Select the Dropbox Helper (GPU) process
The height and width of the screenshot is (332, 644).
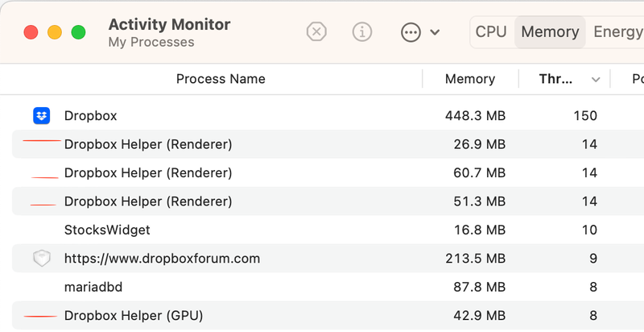pyautogui.click(x=134, y=316)
